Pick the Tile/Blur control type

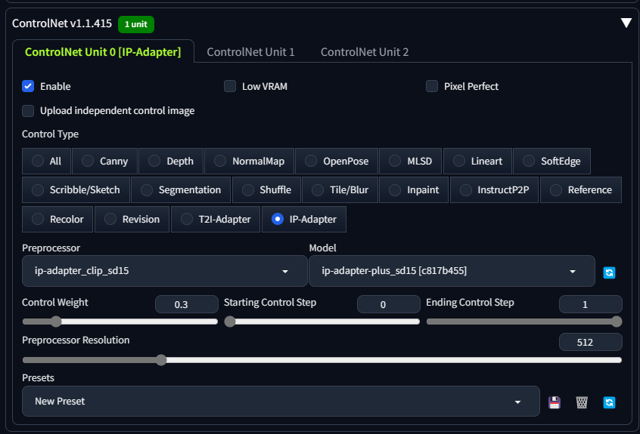[340, 190]
